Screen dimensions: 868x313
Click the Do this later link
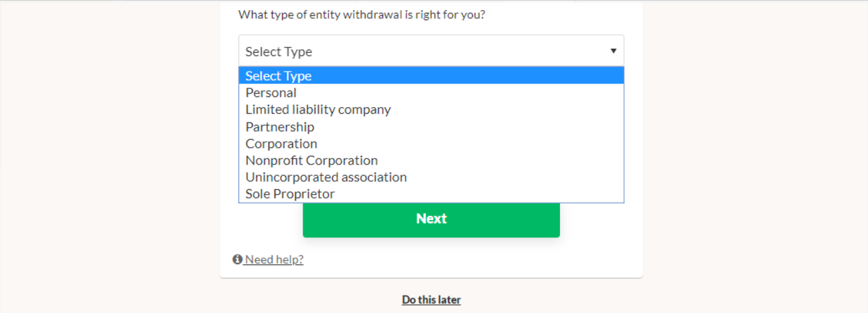[x=431, y=300]
